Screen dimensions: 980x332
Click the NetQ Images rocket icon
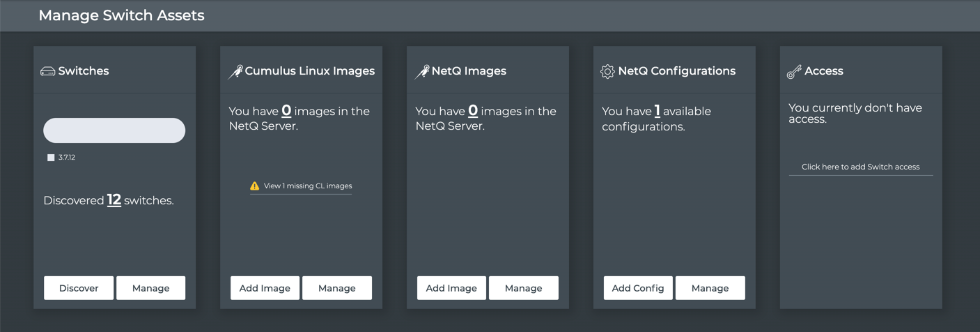[421, 71]
